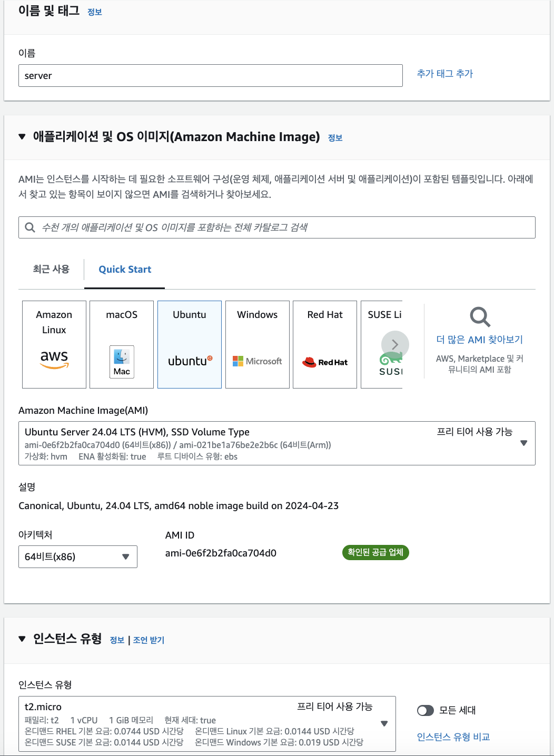
Task: Open the t2.micro instance type dropdown
Action: 207,724
